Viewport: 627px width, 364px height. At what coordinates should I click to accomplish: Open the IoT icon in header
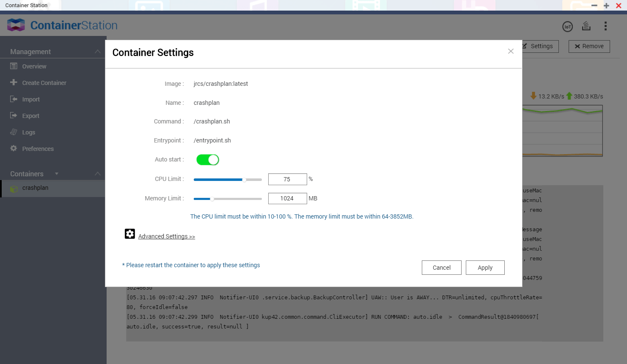click(x=567, y=27)
